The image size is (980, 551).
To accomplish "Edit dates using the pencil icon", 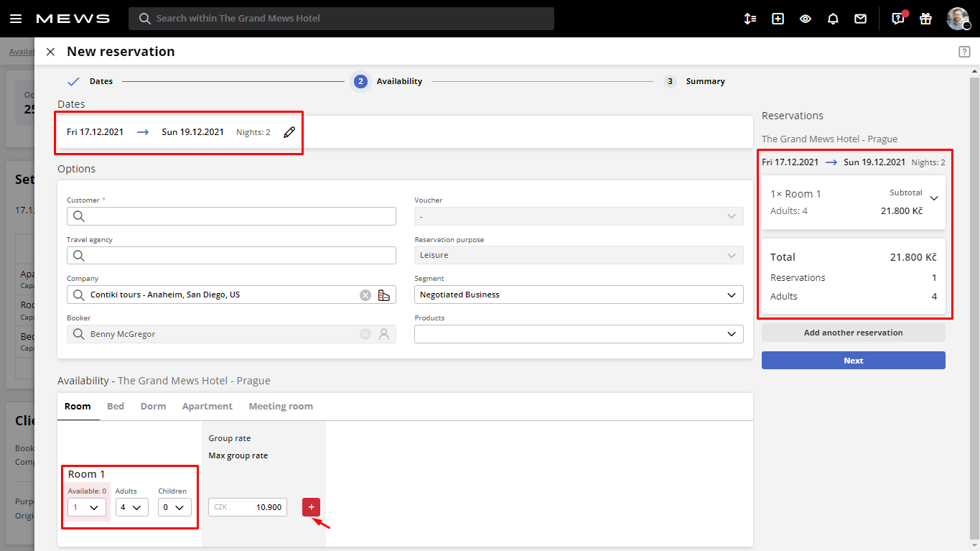I will tap(289, 132).
